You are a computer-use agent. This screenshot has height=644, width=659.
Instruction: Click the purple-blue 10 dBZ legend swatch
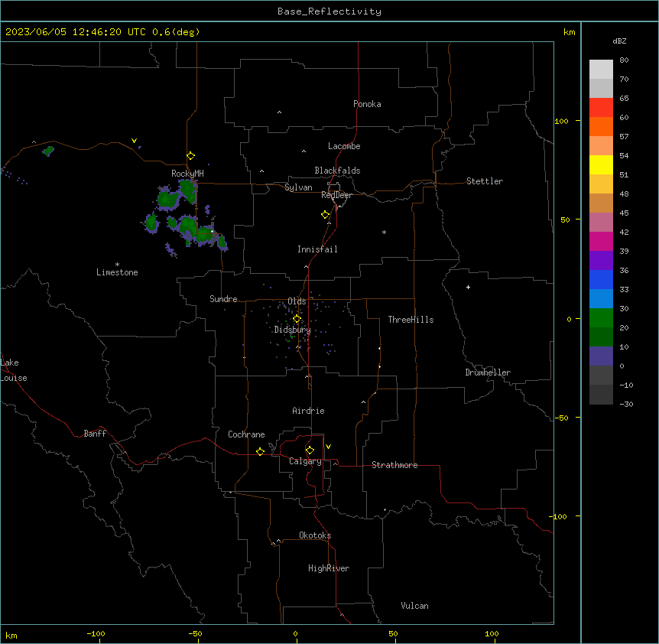click(601, 356)
